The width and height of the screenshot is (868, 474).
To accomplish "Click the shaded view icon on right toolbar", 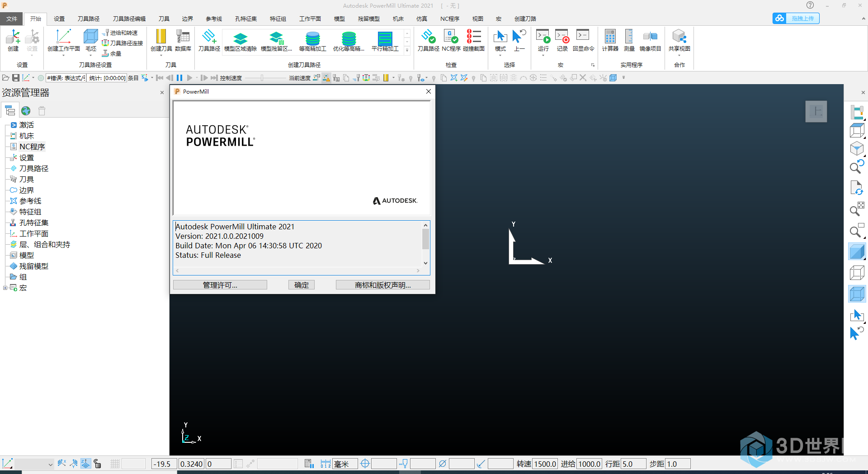I will pyautogui.click(x=857, y=251).
